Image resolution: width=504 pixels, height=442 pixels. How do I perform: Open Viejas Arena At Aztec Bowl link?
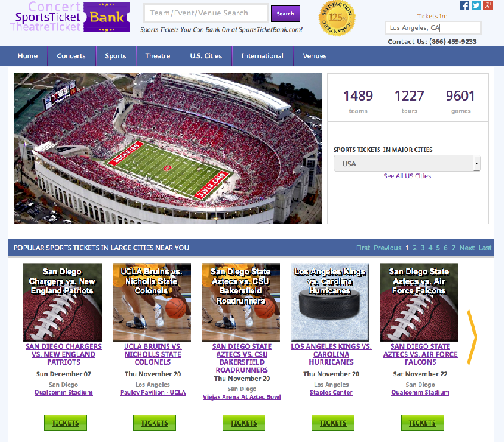click(x=242, y=397)
